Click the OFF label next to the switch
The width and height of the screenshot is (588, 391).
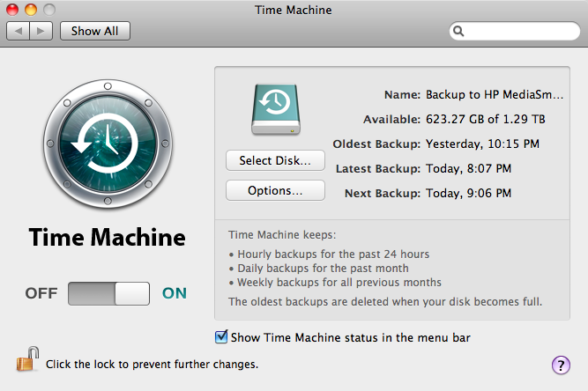click(x=41, y=293)
